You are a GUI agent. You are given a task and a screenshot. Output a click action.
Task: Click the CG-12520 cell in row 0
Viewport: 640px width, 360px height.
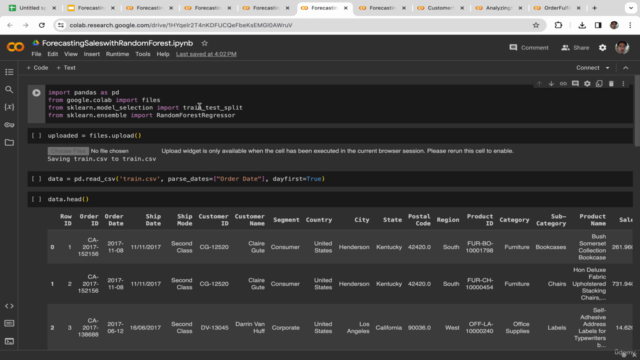pos(214,247)
